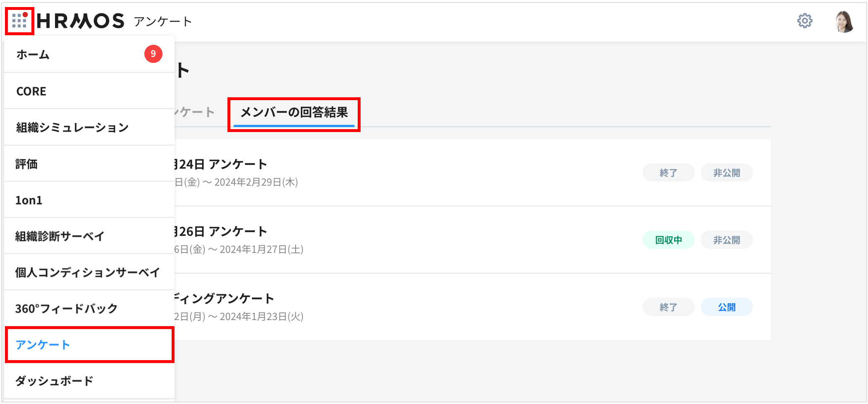Click the 回収中 status badge
This screenshot has width=868, height=404.
point(668,240)
